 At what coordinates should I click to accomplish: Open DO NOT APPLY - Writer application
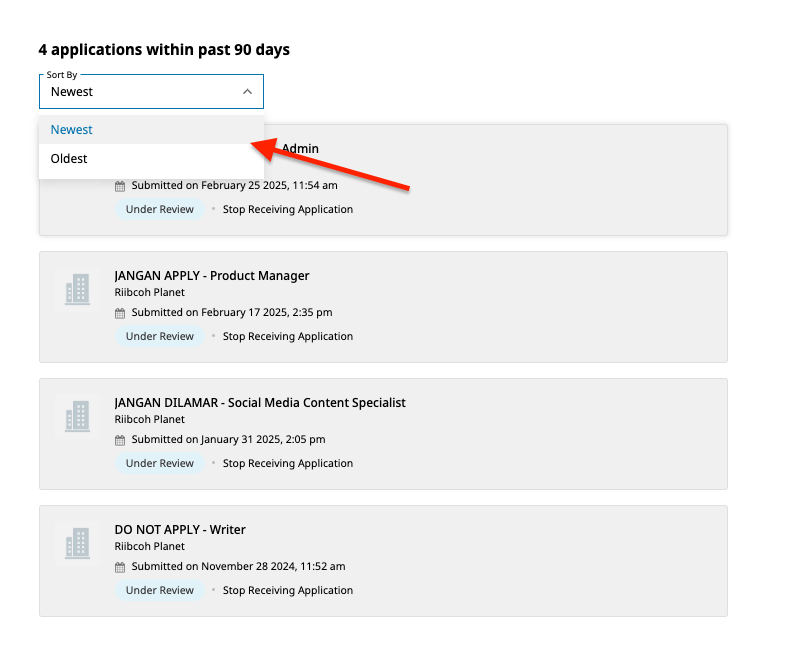(180, 529)
